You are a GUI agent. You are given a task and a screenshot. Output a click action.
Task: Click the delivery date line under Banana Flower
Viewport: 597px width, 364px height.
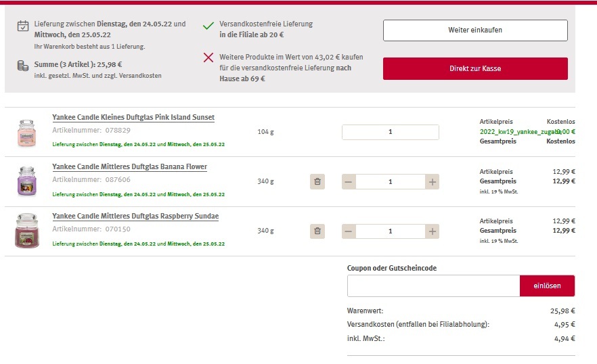pyautogui.click(x=139, y=194)
